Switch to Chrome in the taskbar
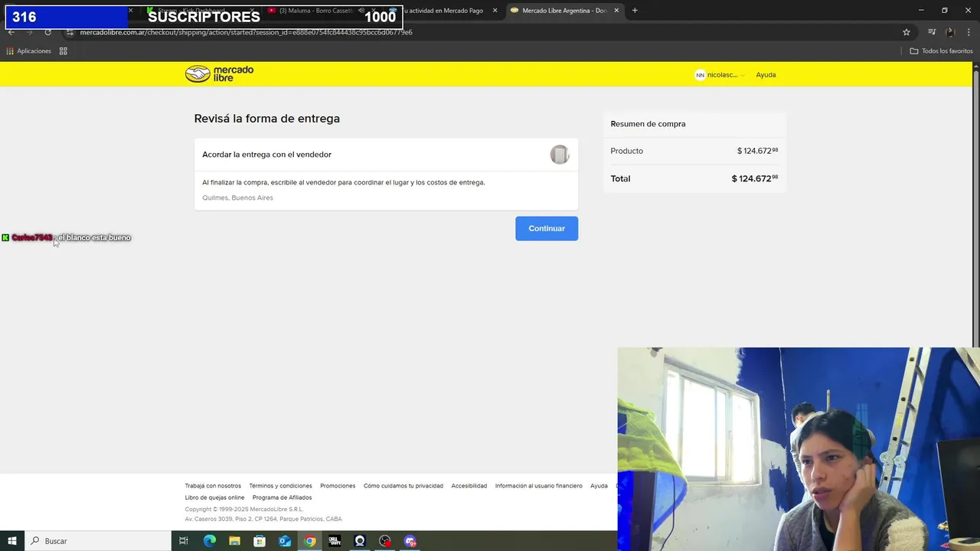Viewport: 980px width, 551px height. pos(309,541)
